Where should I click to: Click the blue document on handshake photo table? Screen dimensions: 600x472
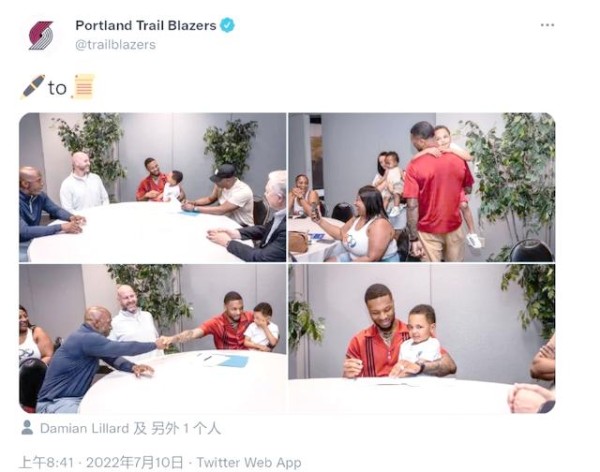(x=233, y=361)
